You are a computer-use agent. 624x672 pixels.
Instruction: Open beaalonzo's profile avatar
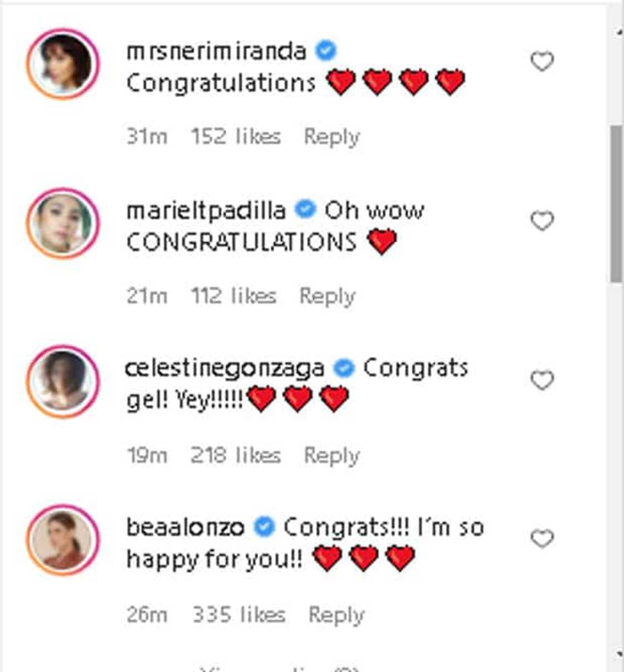(x=63, y=540)
